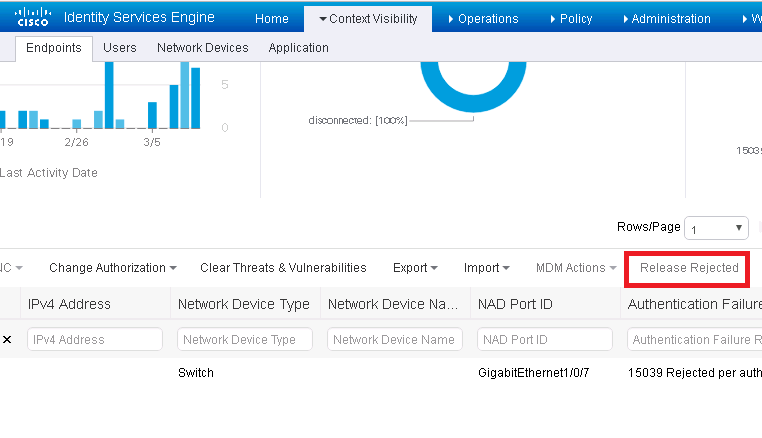Open the Policy menu
Screen dimensions: 762x438
(568, 19)
